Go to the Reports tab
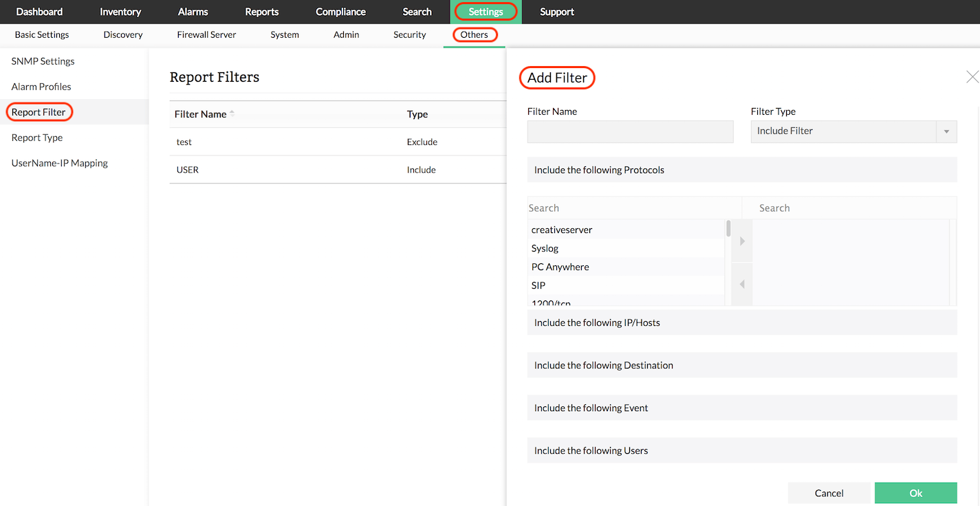The width and height of the screenshot is (980, 506). coord(261,12)
